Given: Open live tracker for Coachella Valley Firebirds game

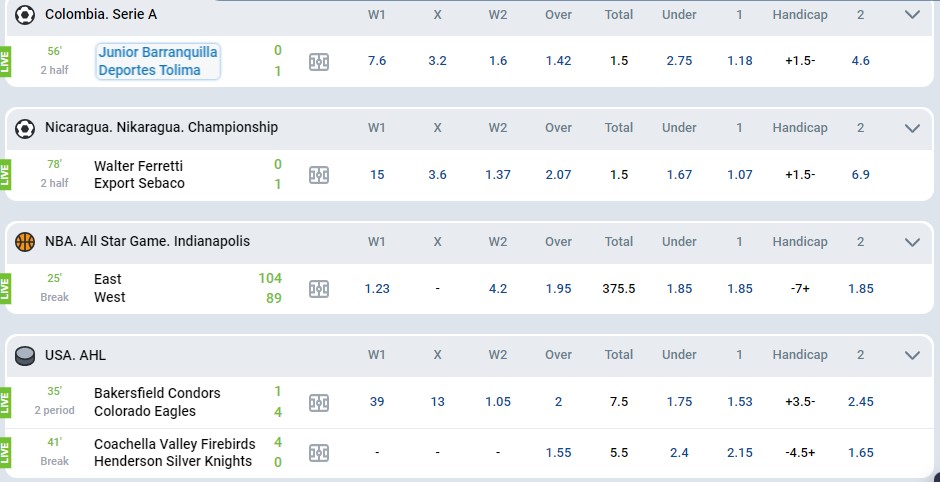Looking at the screenshot, I should [318, 453].
